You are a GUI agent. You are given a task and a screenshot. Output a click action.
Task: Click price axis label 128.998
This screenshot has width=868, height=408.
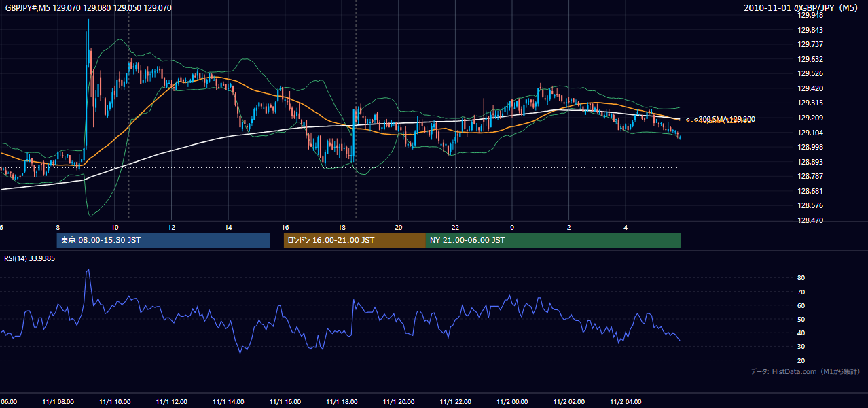coord(811,147)
